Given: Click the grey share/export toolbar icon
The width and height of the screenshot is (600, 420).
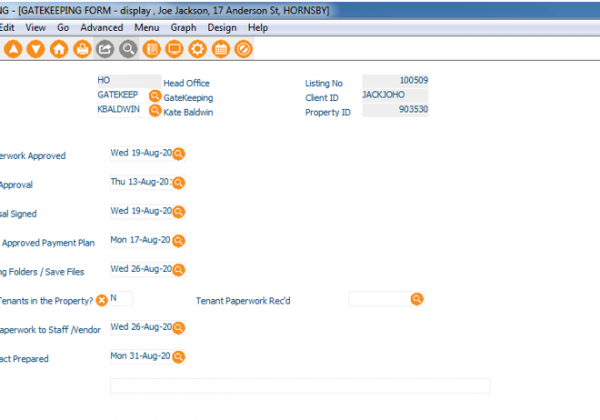Looking at the screenshot, I should click(105, 49).
